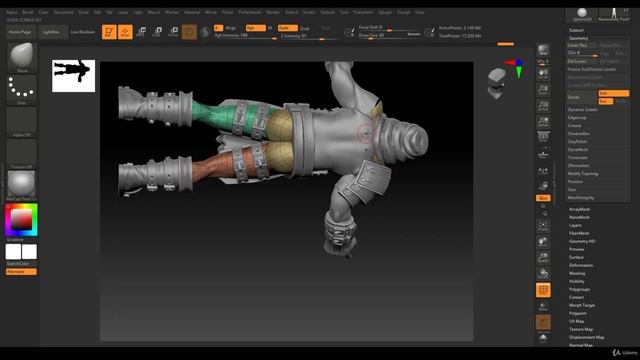The height and width of the screenshot is (360, 640).
Task: Click the Scroll canvas icon
Action: (543, 74)
